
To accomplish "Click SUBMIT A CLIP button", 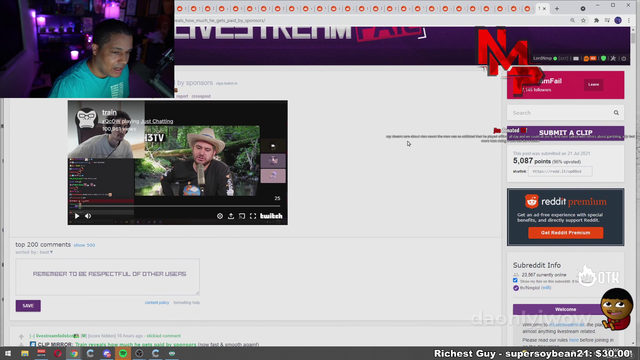I will pos(565,133).
